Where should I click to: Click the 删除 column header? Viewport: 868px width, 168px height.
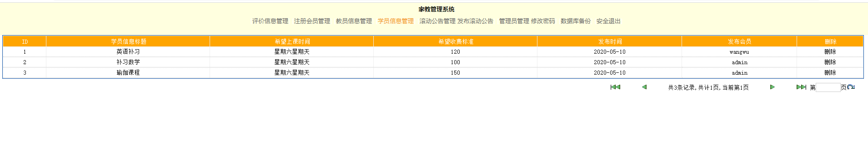tap(830, 41)
